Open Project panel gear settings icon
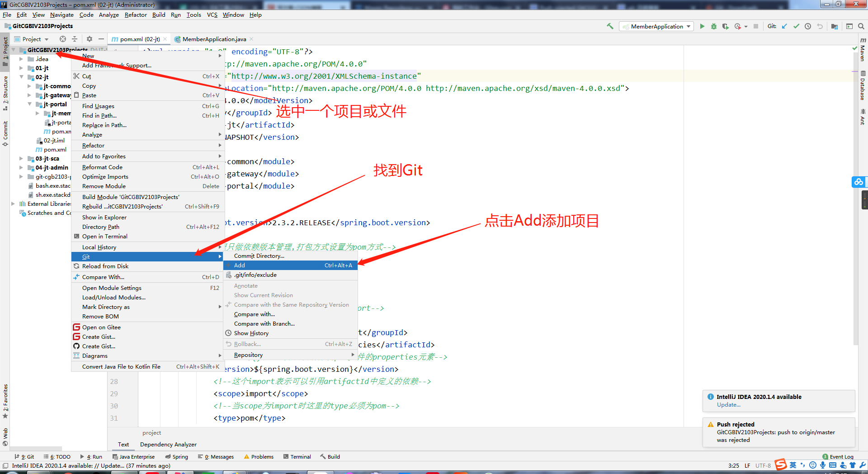This screenshot has width=868, height=474. 90,39
